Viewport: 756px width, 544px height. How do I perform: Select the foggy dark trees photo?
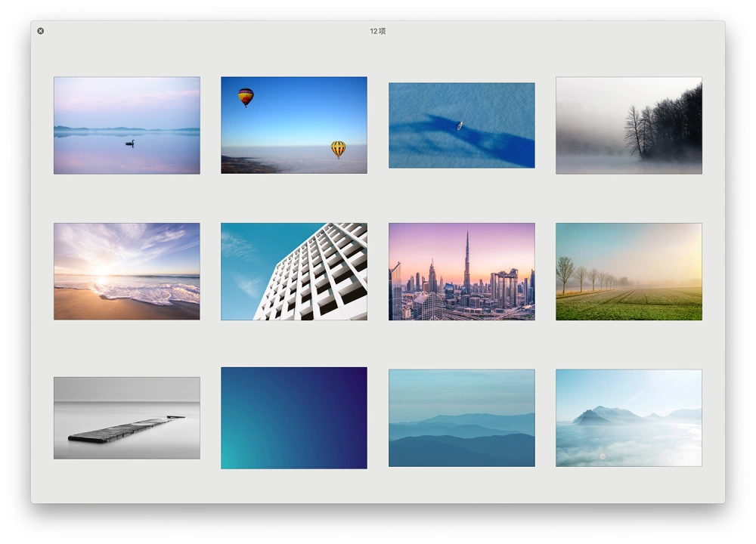629,125
